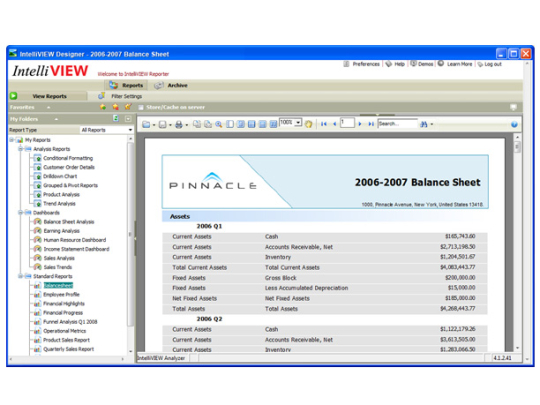Collapse the Standard Reports folder node

21,276
